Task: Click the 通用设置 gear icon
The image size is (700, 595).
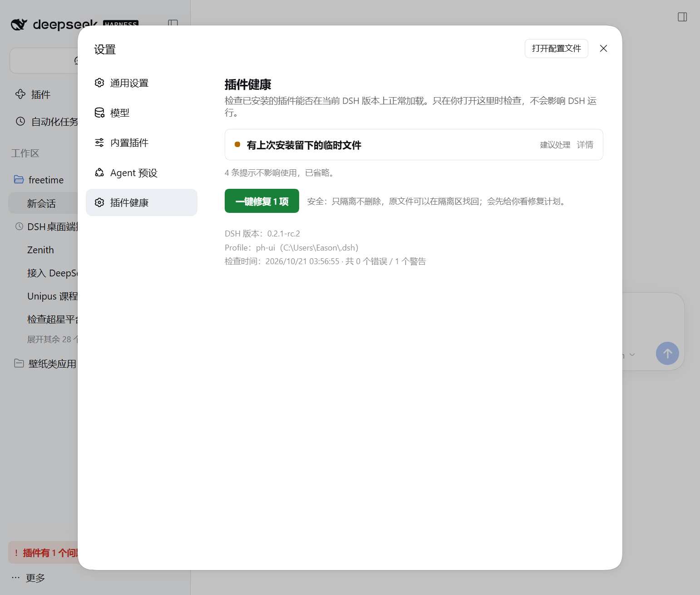Action: pyautogui.click(x=99, y=83)
